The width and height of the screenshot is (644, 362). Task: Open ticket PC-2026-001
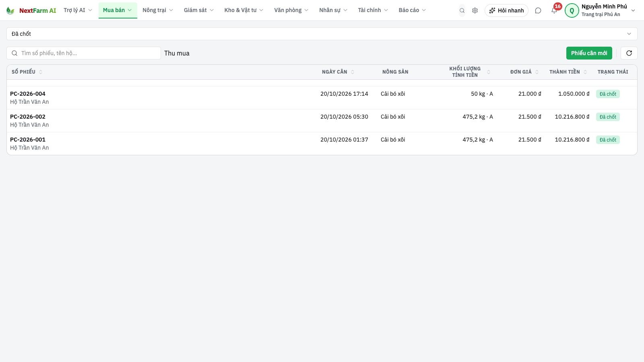[28, 140]
